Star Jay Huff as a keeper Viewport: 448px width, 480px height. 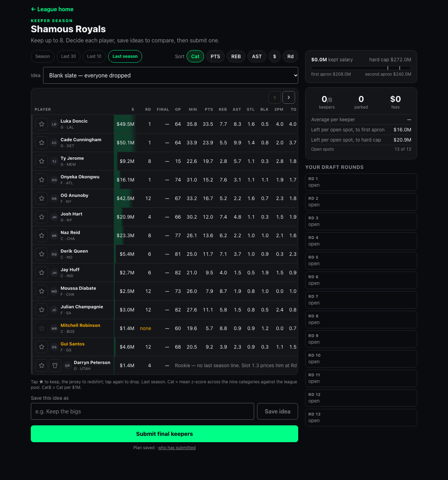tap(42, 273)
